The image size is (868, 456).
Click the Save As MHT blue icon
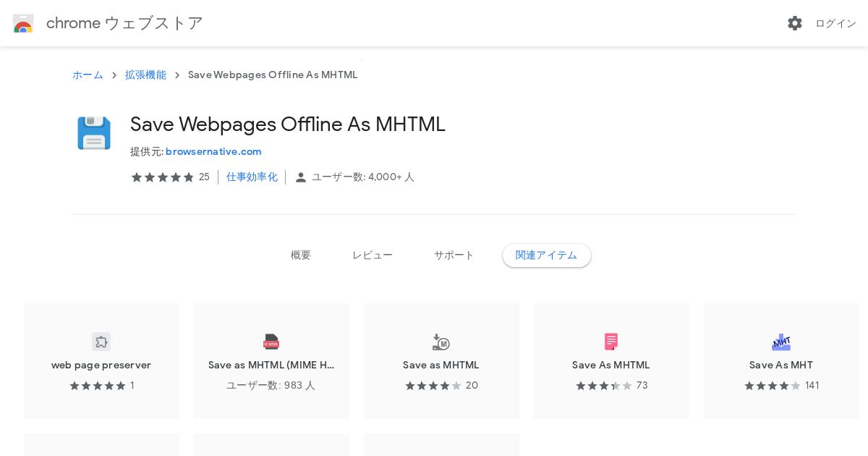click(781, 342)
